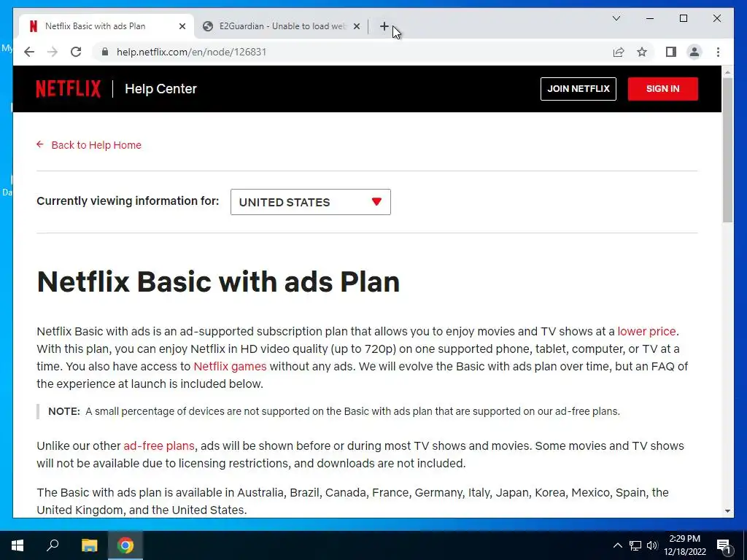The height and width of the screenshot is (560, 747).
Task: Click the Chrome taskbar icon
Action: pos(125,545)
